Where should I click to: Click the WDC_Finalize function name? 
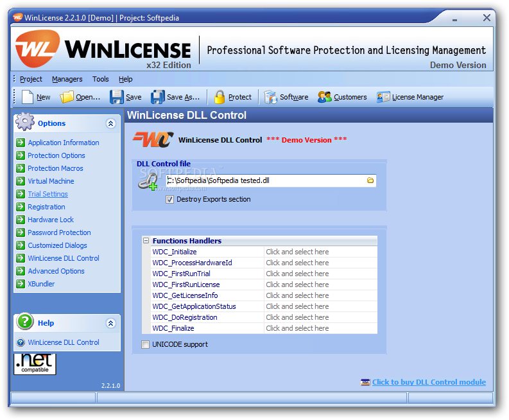(x=173, y=328)
